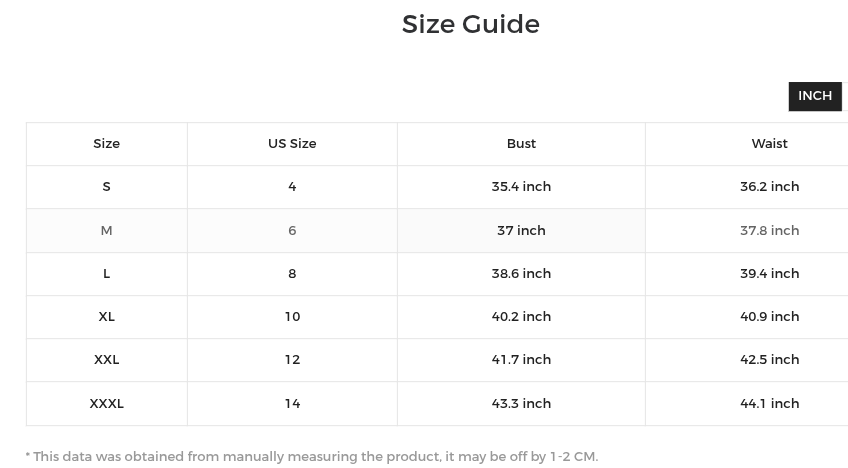The width and height of the screenshot is (848, 468).
Task: Click the Waist column header
Action: click(x=769, y=144)
